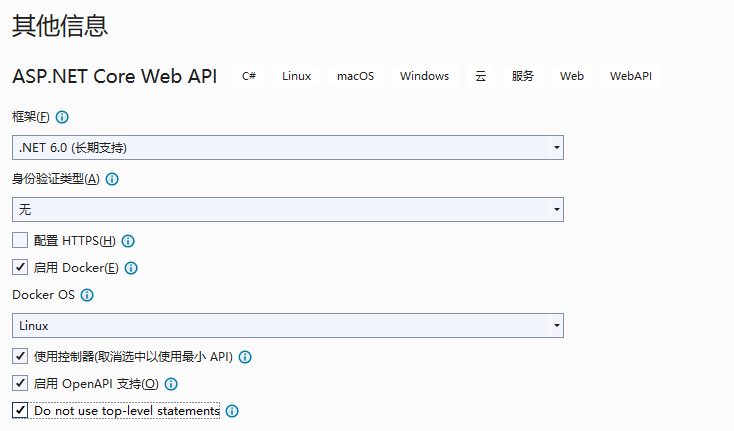Uncheck Do not use top-level statements
This screenshot has width=734, height=431.
20,410
